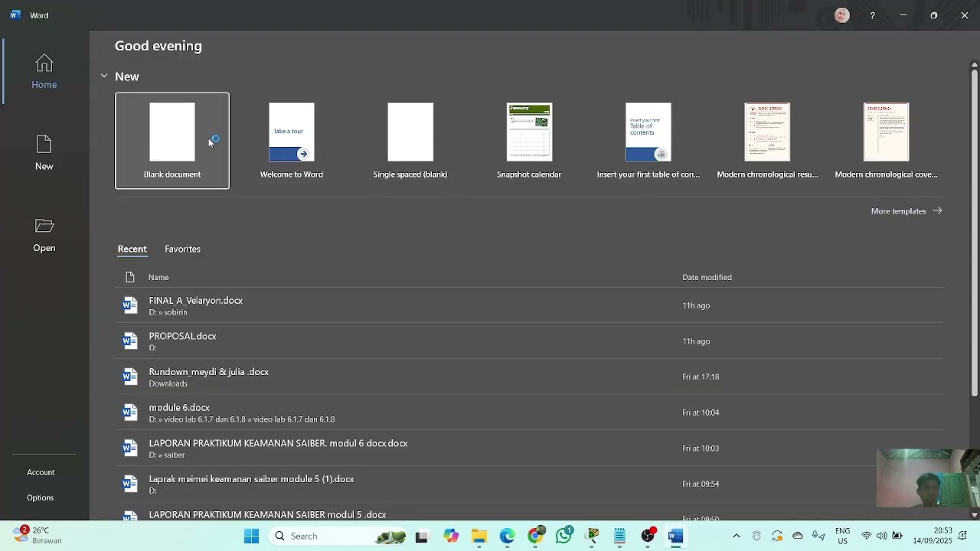Click Word icon beside PROPOSAL.docx
Screen dimensions: 980x551
coord(130,341)
